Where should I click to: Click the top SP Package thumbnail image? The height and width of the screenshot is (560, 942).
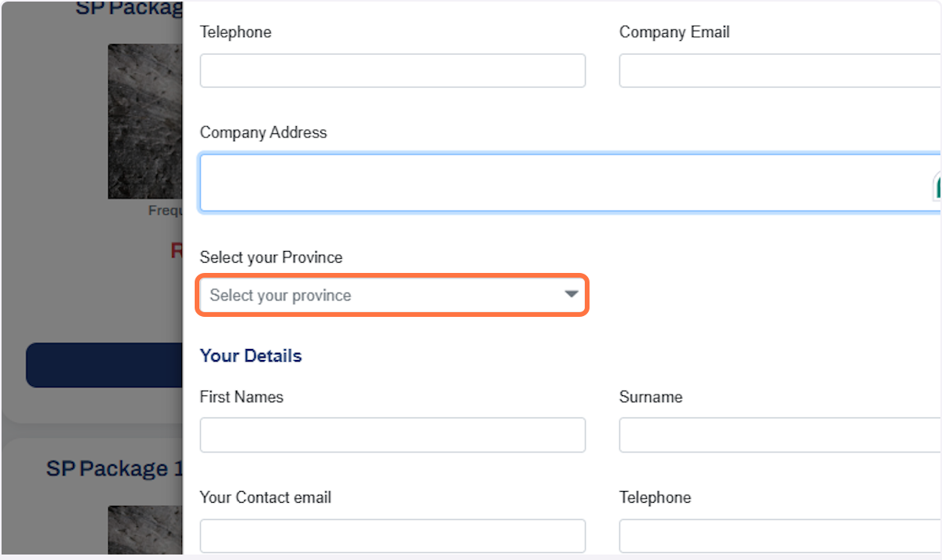(145, 121)
